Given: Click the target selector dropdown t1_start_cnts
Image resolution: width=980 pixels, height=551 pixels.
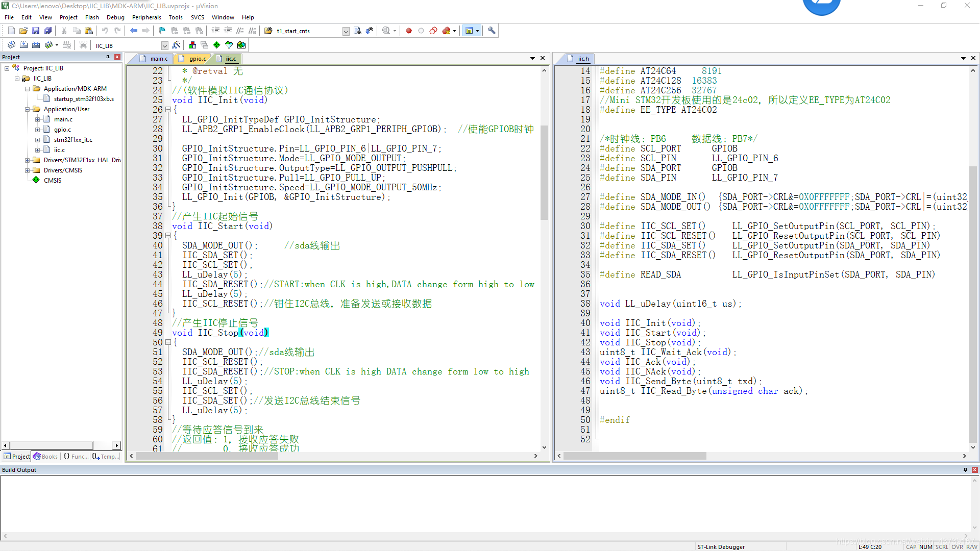Looking at the screenshot, I should 310,30.
